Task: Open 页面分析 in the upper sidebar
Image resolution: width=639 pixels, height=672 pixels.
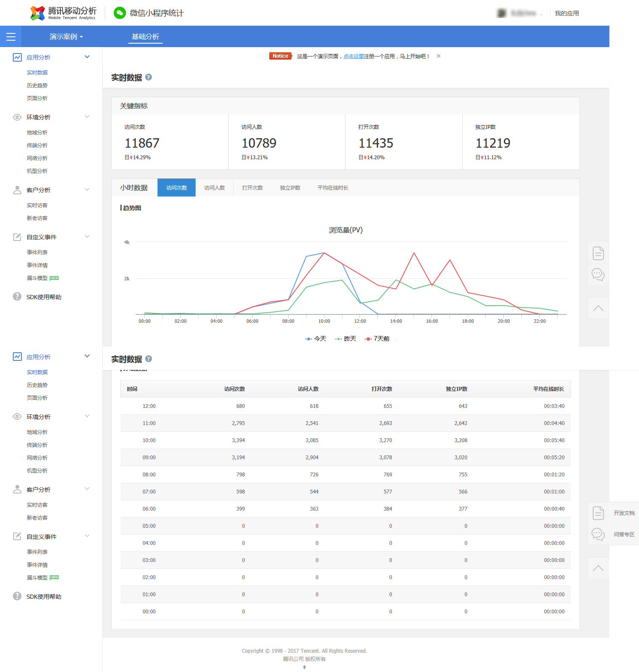Action: pos(37,98)
